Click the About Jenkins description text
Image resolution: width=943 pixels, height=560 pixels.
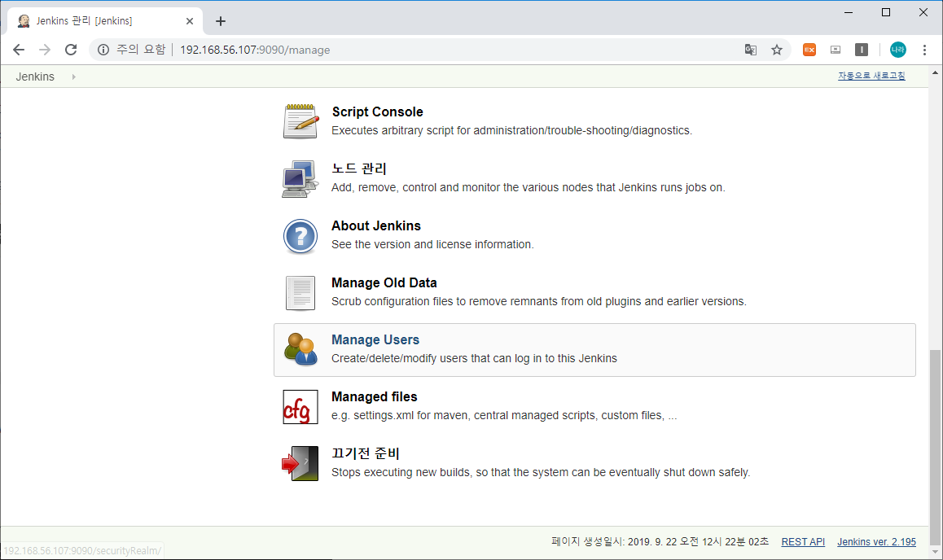(432, 244)
